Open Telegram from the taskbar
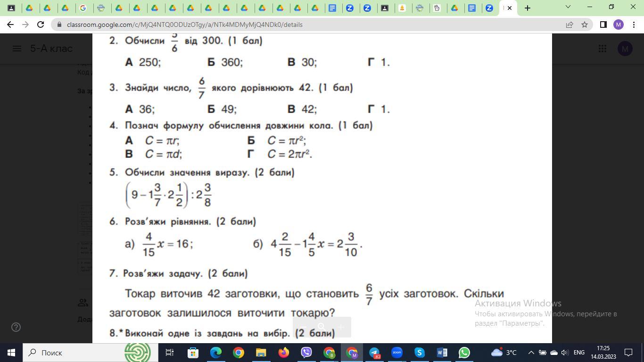The width and height of the screenshot is (644, 362). coord(374,353)
